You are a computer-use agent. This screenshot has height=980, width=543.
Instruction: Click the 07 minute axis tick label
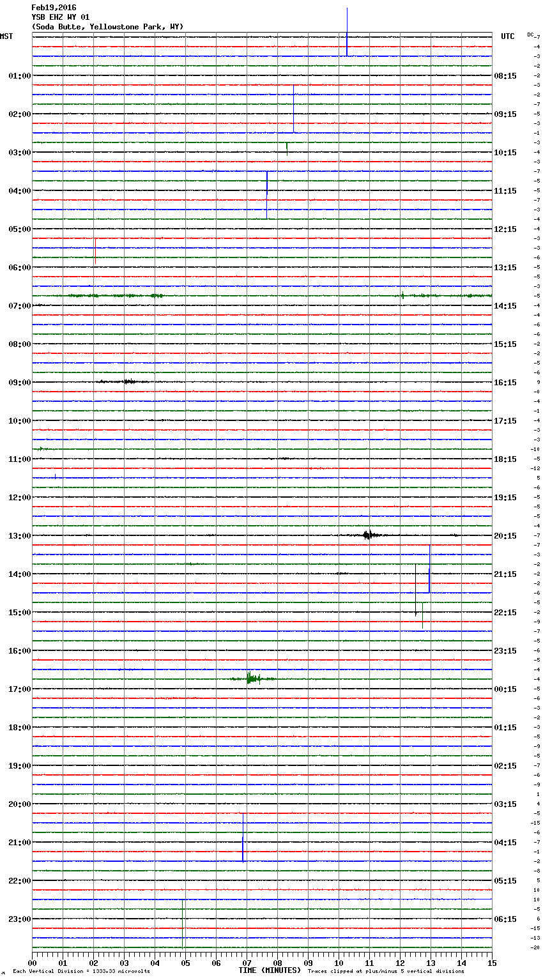[x=247, y=962]
